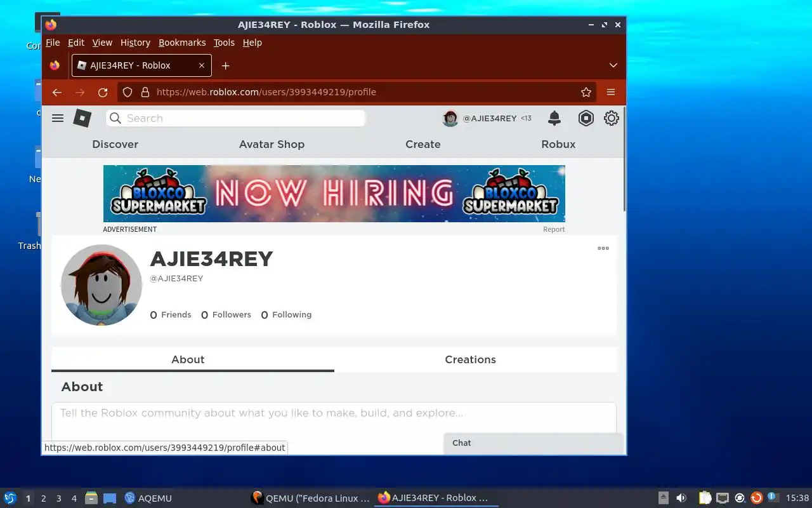Screen dimensions: 812x508
Task: Bookmark this page with the star
Action: (586, 92)
